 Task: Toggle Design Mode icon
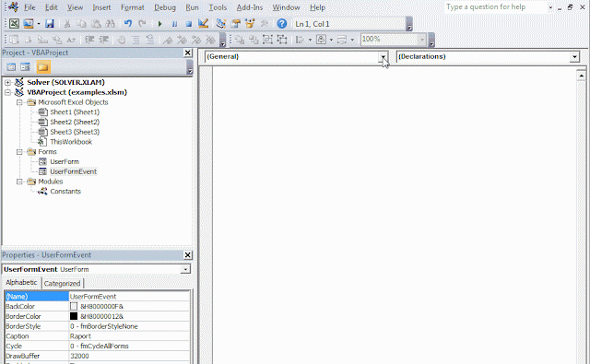[203, 24]
